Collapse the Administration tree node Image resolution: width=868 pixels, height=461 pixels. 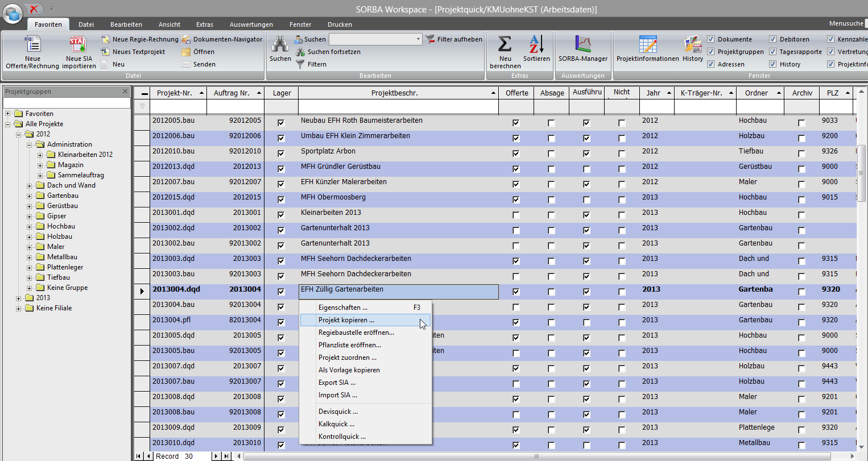pos(30,144)
